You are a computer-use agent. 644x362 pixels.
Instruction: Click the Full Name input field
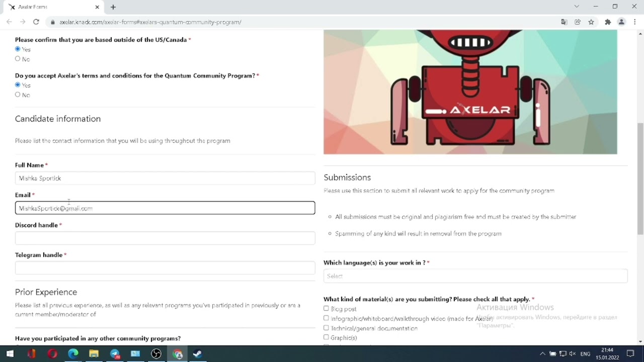[x=165, y=178]
